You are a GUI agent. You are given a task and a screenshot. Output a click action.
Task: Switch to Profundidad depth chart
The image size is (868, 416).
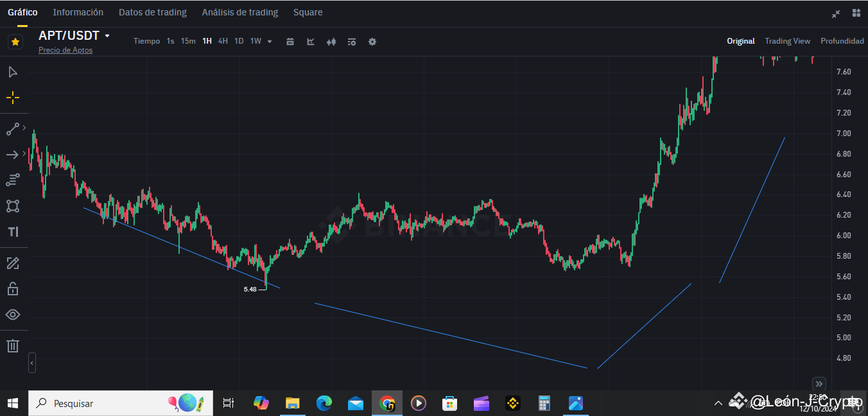click(x=842, y=41)
